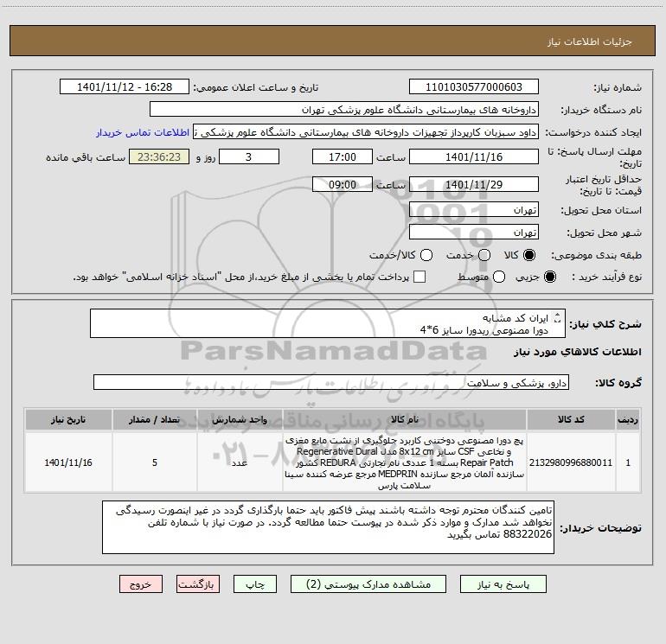Click the general description box ایران کد مشابه
This screenshot has width=666, height=644.
tap(328, 324)
